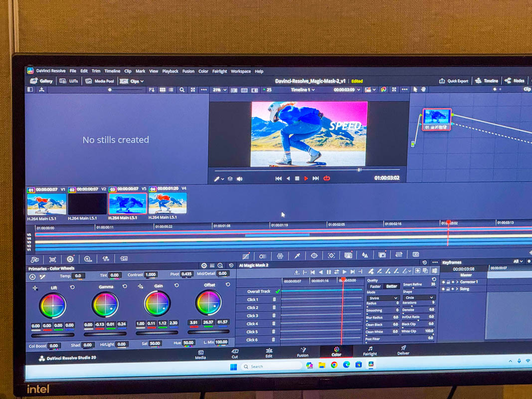Open the Magic Mask palette icon
532x399 pixels.
(348, 255)
